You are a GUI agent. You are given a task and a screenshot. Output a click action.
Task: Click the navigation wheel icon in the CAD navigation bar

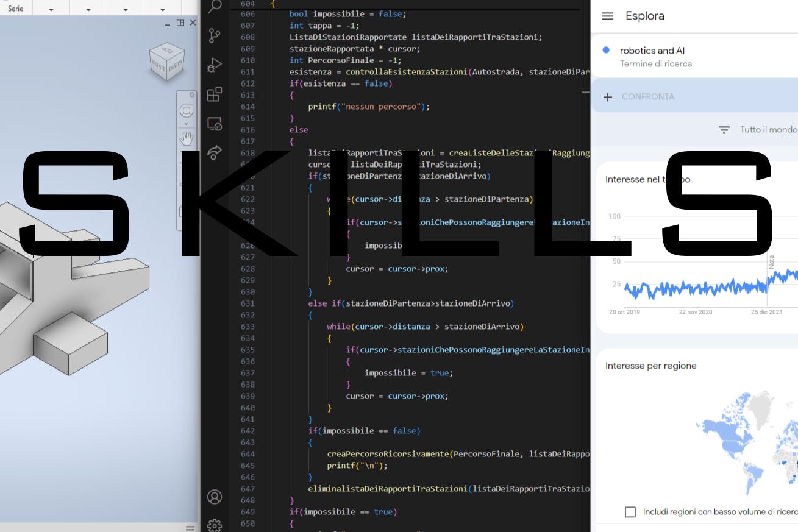[187, 110]
